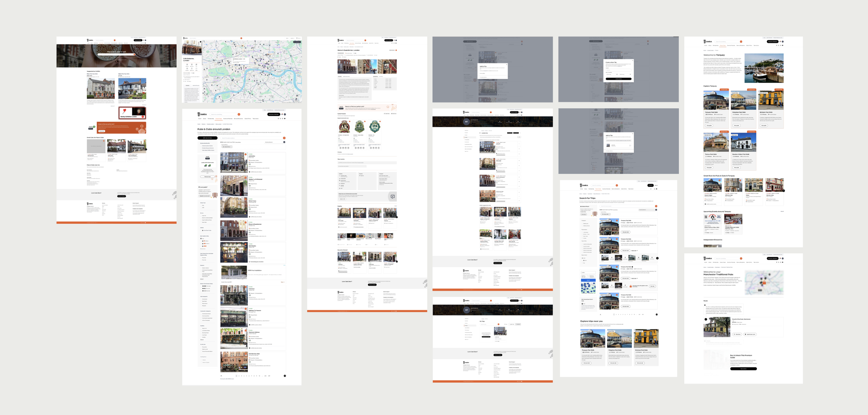The height and width of the screenshot is (415, 868).
Task: Select the Both radio under Paid or free
Action: point(582,258)
